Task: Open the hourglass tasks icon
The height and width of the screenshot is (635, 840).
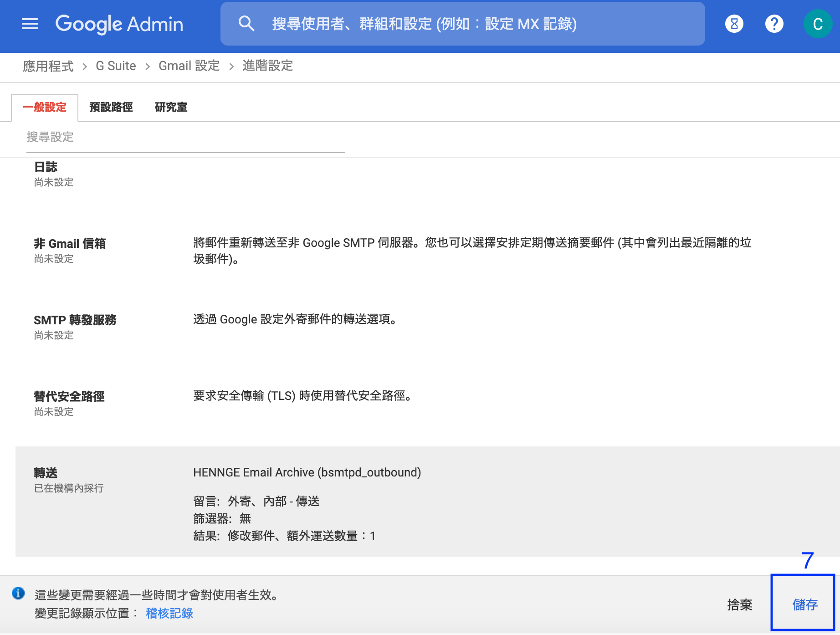Action: click(x=734, y=24)
